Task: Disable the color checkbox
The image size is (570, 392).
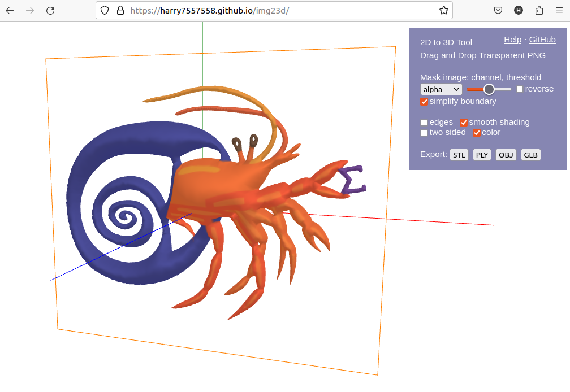Action: point(477,132)
